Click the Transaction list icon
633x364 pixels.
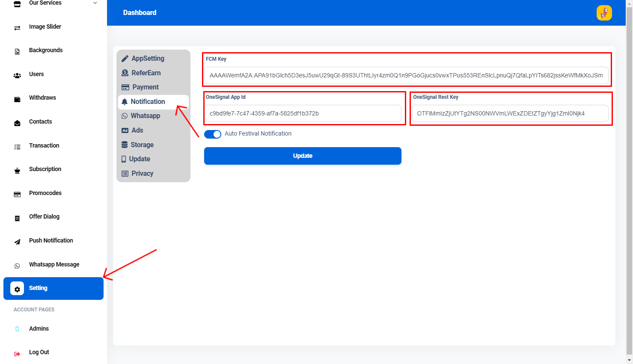(17, 147)
